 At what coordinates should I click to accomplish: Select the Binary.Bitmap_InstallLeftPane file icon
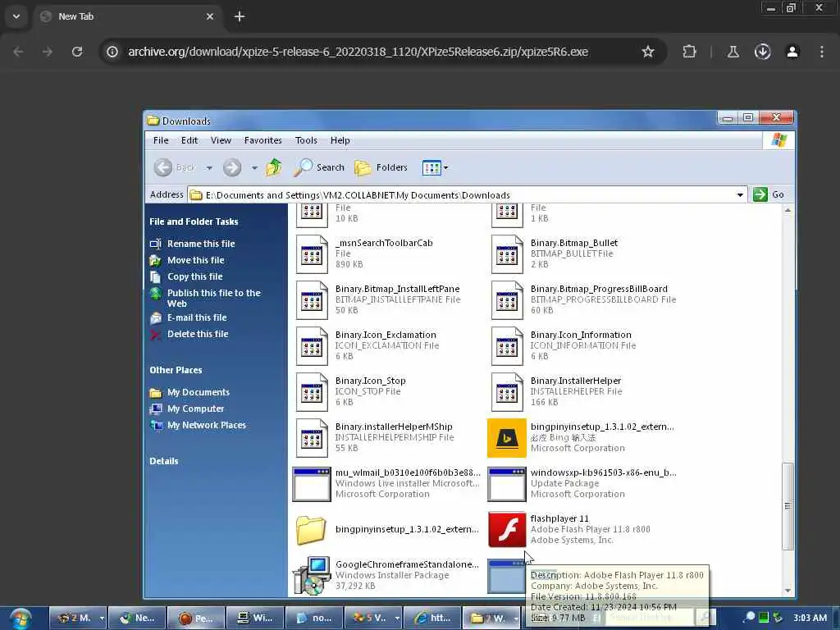[312, 300]
